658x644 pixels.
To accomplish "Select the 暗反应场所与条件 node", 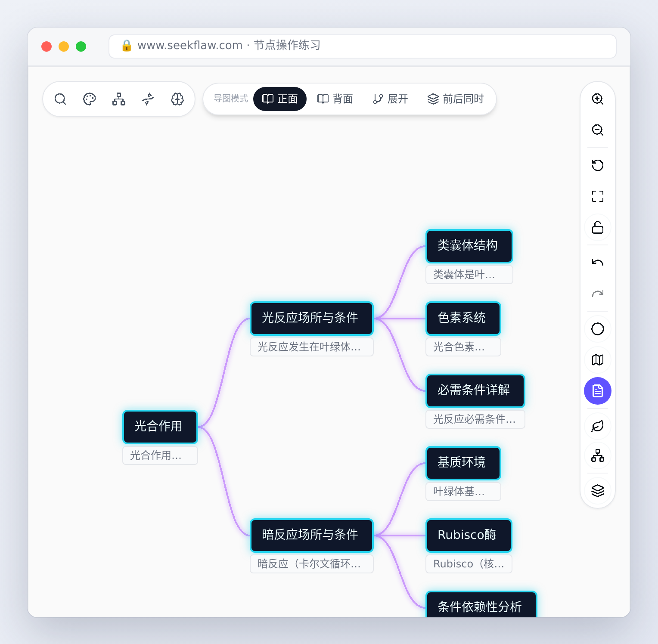I will point(312,535).
